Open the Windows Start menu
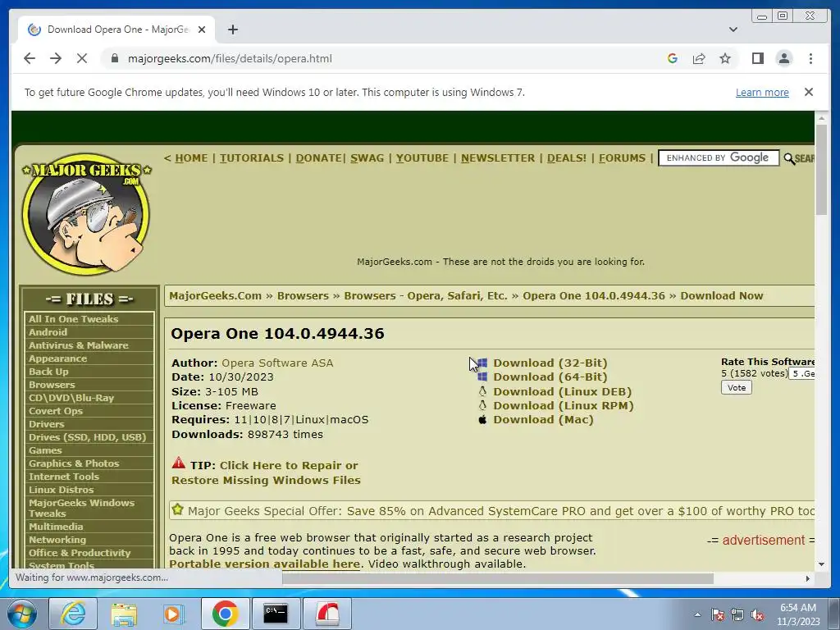 pyautogui.click(x=22, y=614)
